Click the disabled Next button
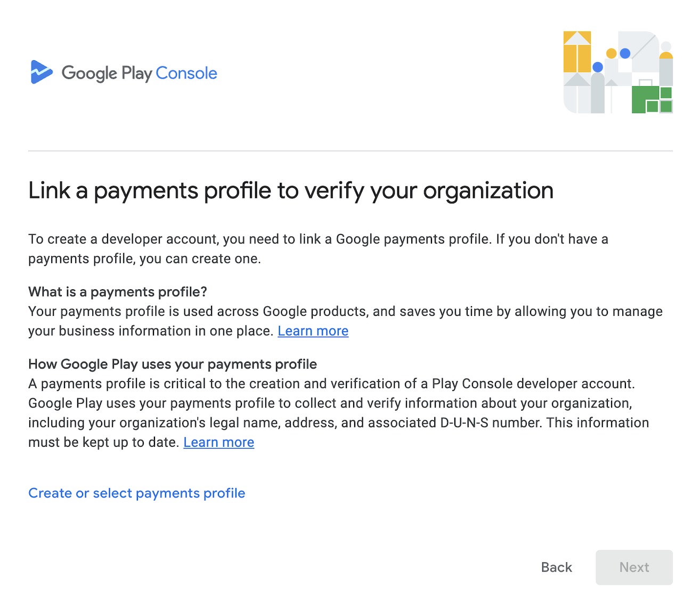This screenshot has height=605, width=700. coord(634,567)
